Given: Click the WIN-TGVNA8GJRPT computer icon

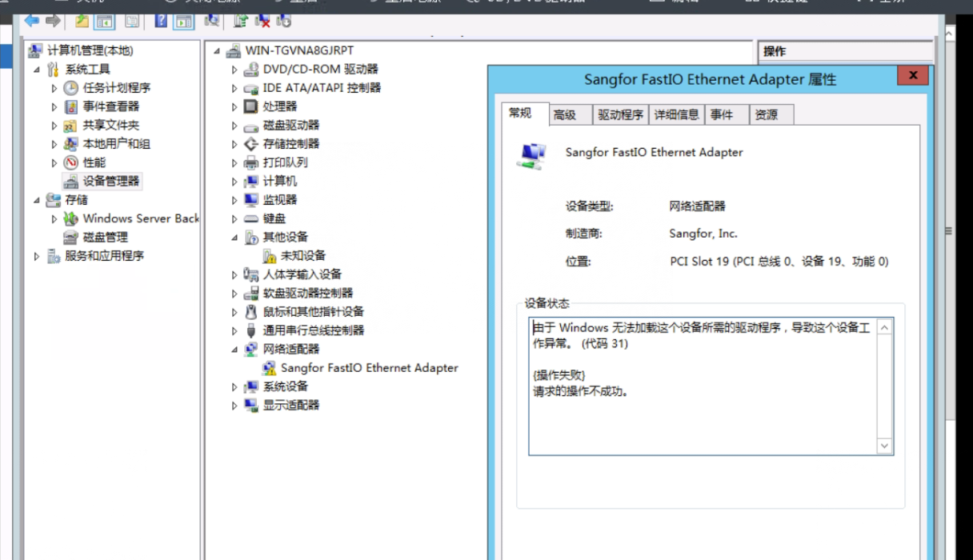Looking at the screenshot, I should (x=234, y=50).
